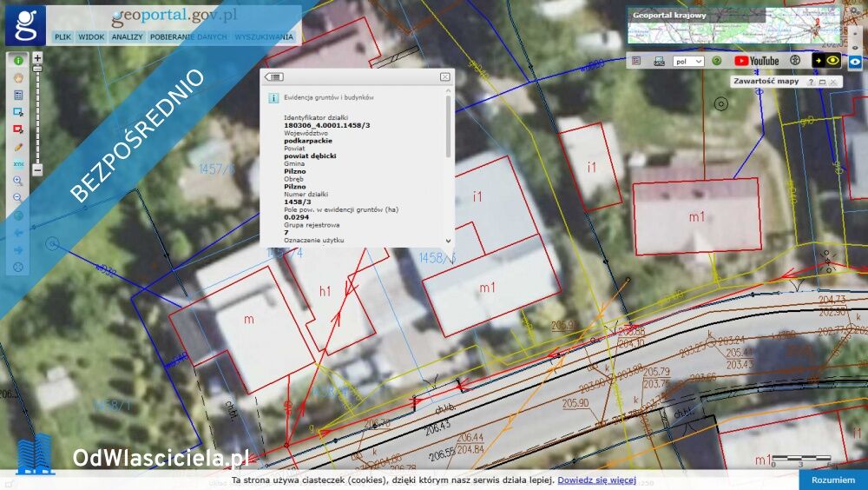
Task: Open the print map icon
Action: click(x=659, y=61)
